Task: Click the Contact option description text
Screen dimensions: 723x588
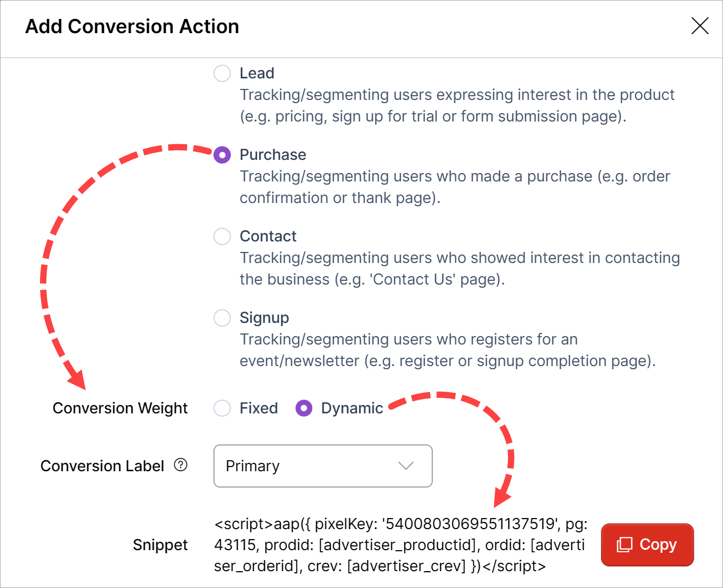Action: tap(460, 268)
